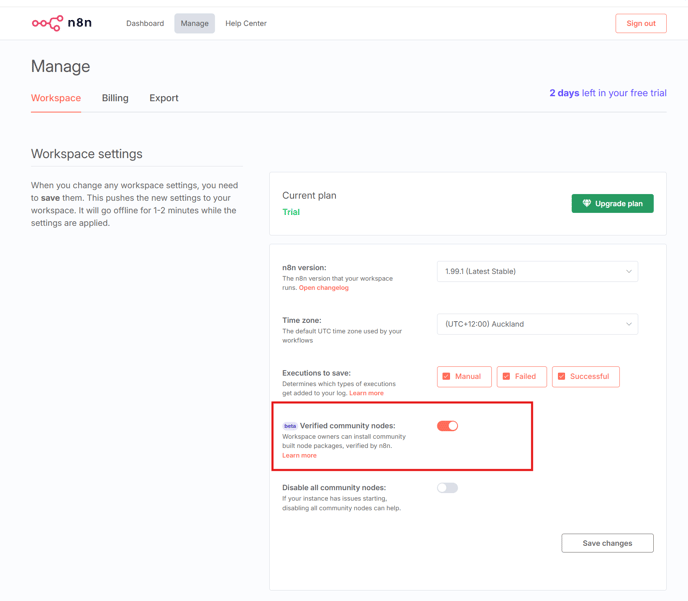Click the diamond icon on Upgrade plan
Screen dimensions: 688x601
point(587,203)
